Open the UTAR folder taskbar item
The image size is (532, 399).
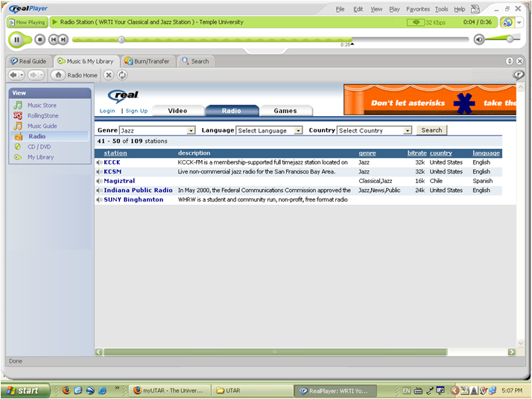point(251,391)
